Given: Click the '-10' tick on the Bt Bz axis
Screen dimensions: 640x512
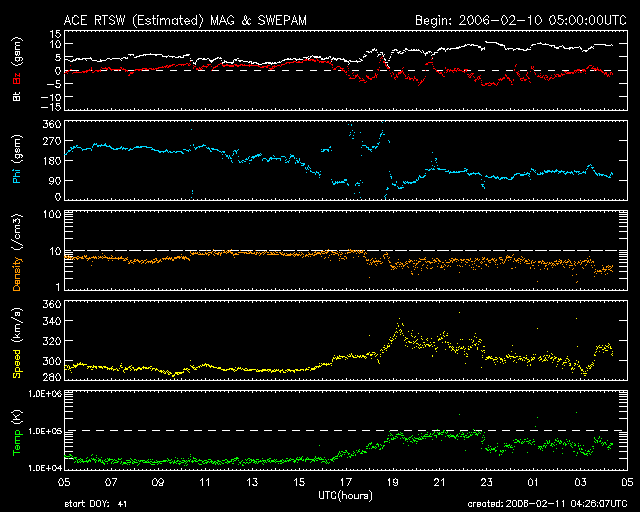Looking at the screenshot, I should coord(51,97).
